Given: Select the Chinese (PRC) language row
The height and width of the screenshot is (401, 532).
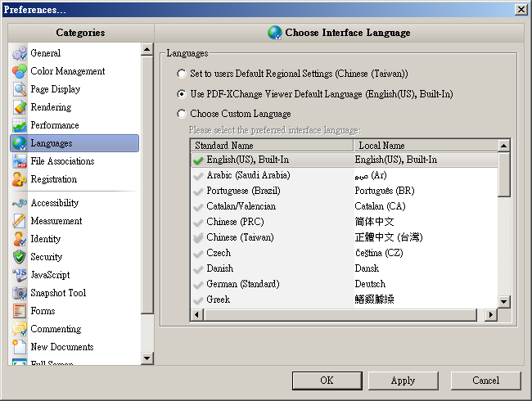Looking at the screenshot, I should [x=345, y=222].
